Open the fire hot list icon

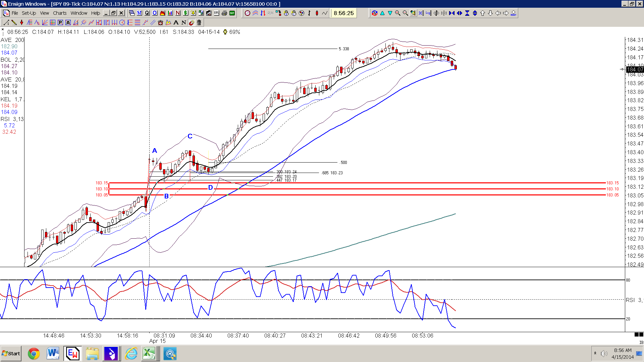[162, 13]
